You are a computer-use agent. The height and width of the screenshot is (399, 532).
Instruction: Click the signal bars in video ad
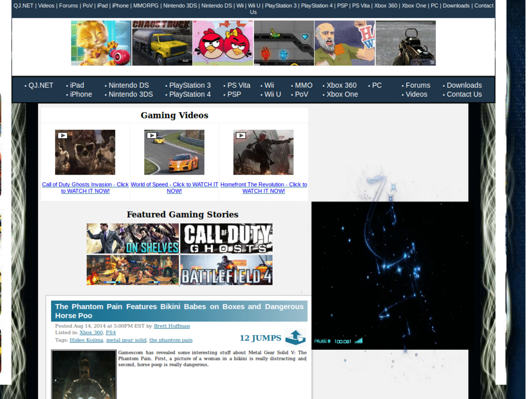[358, 341]
